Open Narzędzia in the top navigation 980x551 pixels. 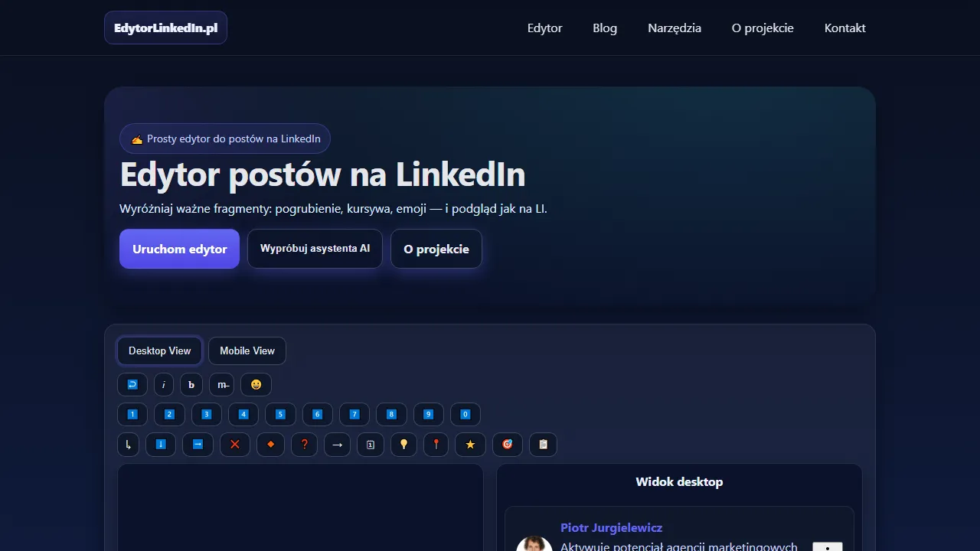coord(674,28)
